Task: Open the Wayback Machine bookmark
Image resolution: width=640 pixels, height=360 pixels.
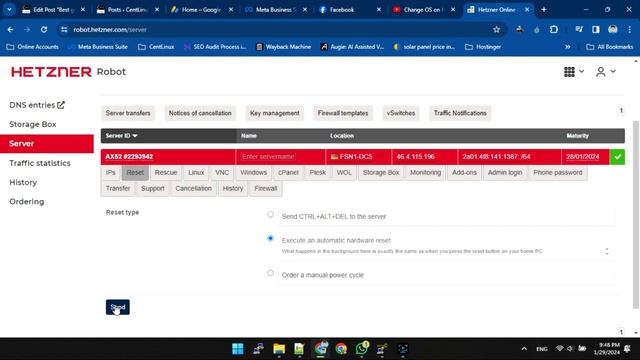Action: tap(283, 47)
